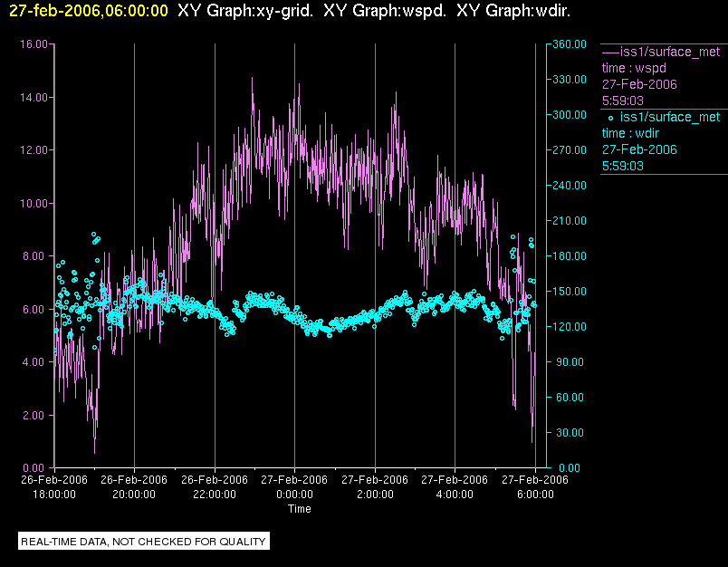The image size is (728, 567).
Task: Click the 27-Feb-2006 0:00:00 time axis label
Action: point(294,486)
